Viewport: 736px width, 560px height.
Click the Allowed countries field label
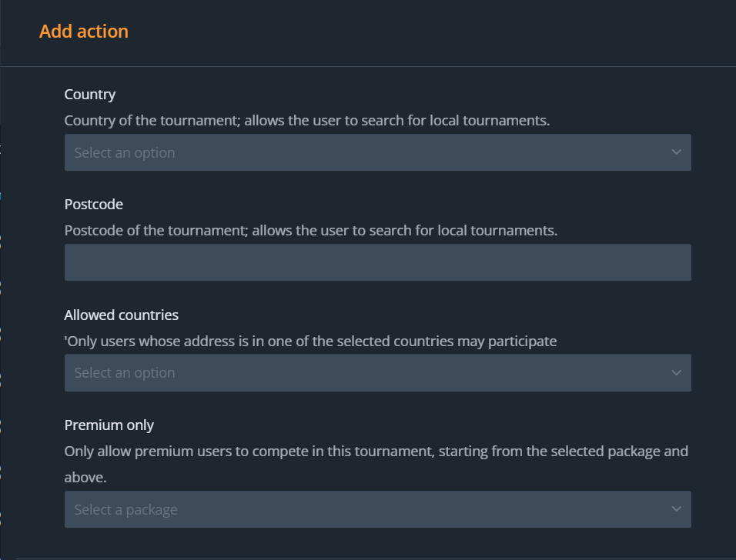122,315
